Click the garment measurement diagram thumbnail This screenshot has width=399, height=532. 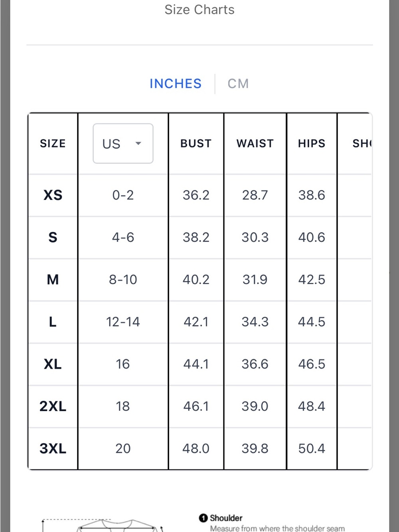click(x=103, y=525)
